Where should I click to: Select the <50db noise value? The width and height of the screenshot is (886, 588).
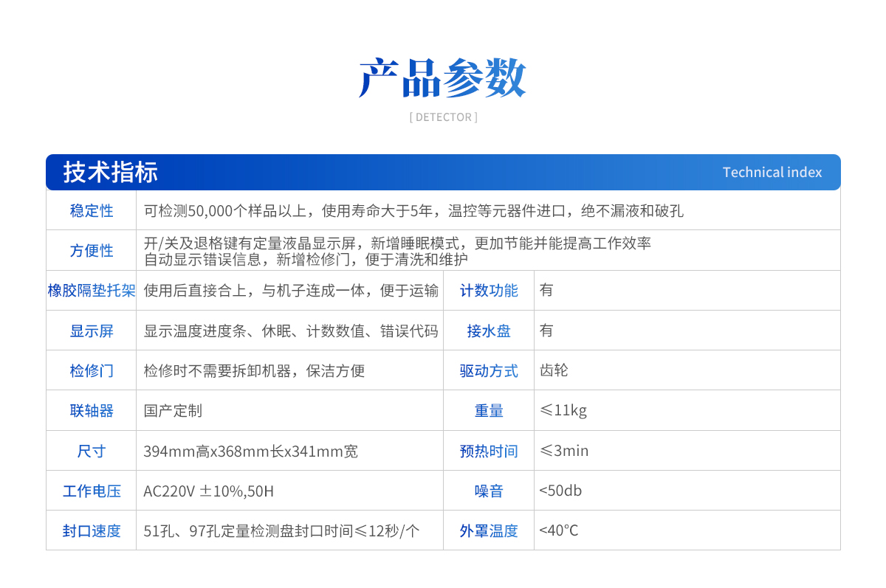tap(560, 491)
